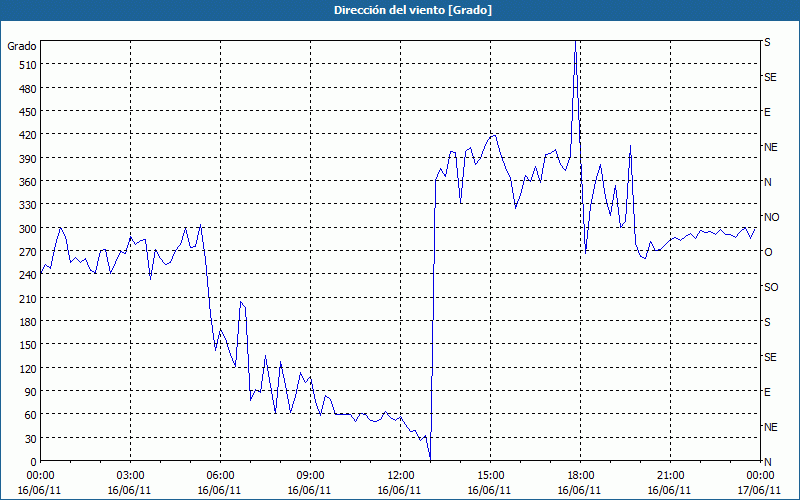Select the 16/06/11 date under 12:00
This screenshot has height=500, width=800.
(399, 490)
